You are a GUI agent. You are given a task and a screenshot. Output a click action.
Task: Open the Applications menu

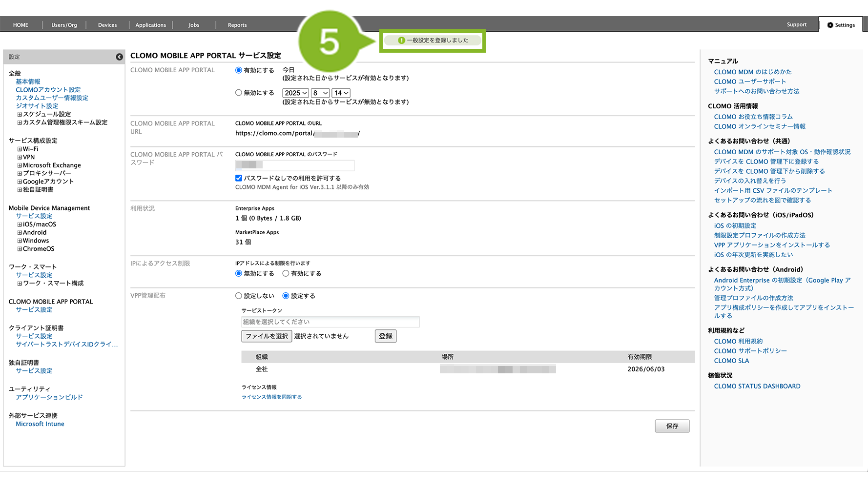click(150, 25)
